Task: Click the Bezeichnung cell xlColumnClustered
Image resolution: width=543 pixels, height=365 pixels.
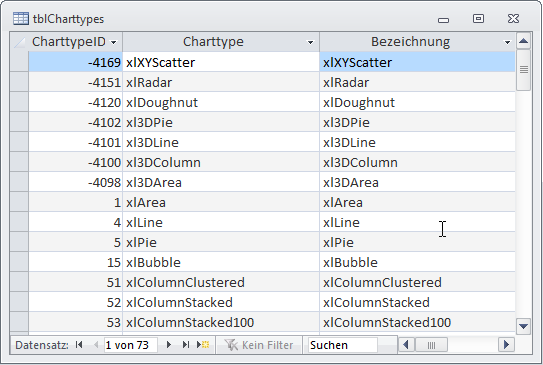Action: coord(417,282)
